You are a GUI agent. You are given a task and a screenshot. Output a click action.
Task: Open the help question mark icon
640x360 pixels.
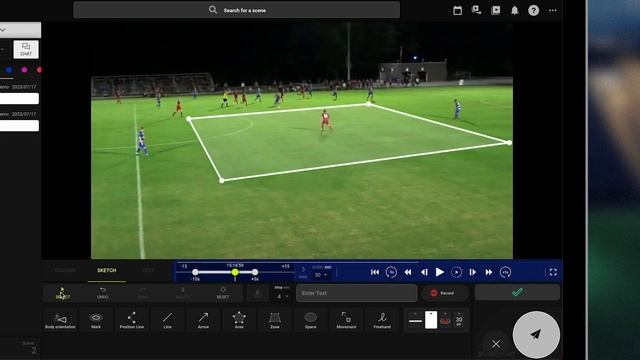[533, 11]
